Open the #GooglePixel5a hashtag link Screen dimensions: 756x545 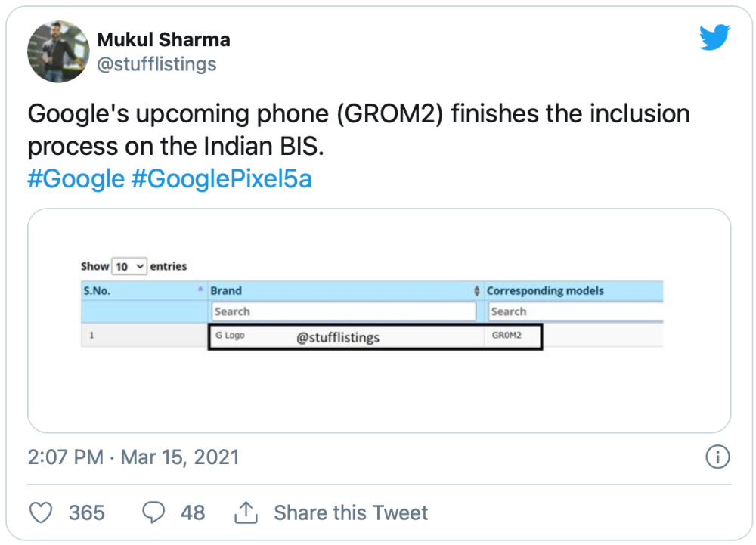[x=222, y=179]
